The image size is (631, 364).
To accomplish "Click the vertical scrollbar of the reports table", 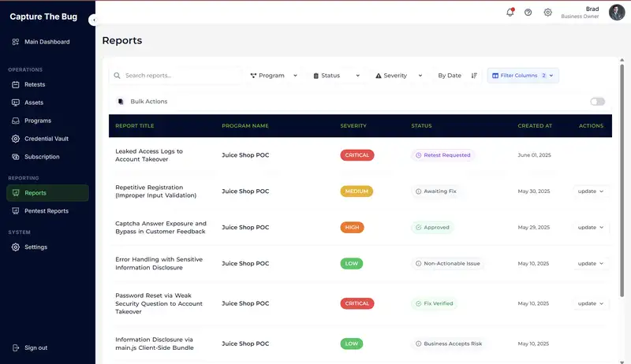I will pyautogui.click(x=622, y=180).
